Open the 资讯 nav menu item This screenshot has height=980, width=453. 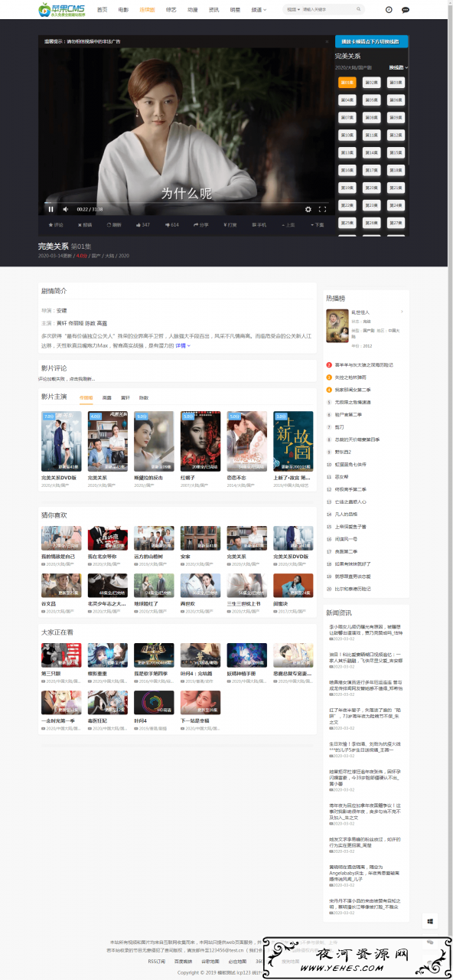pyautogui.click(x=213, y=10)
